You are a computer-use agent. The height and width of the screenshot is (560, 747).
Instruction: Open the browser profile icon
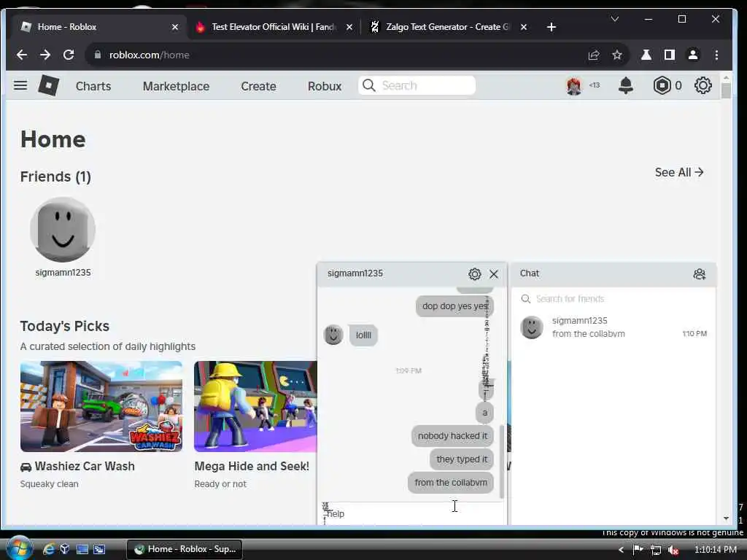(693, 55)
